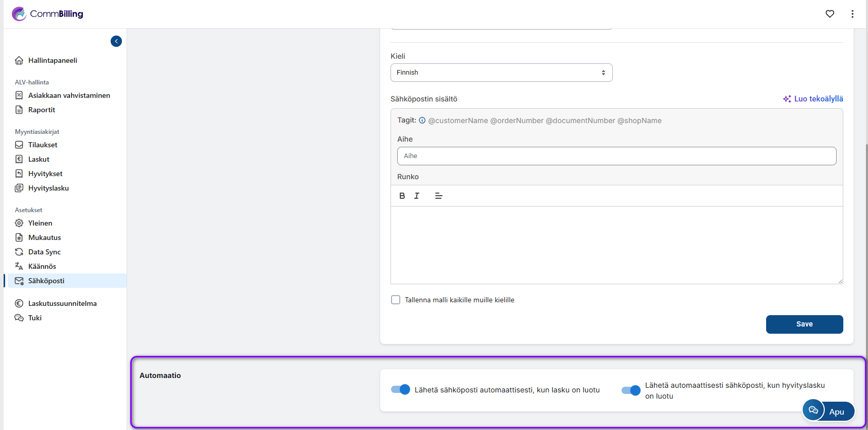Click the Luo tekoälyllä link

pyautogui.click(x=813, y=99)
